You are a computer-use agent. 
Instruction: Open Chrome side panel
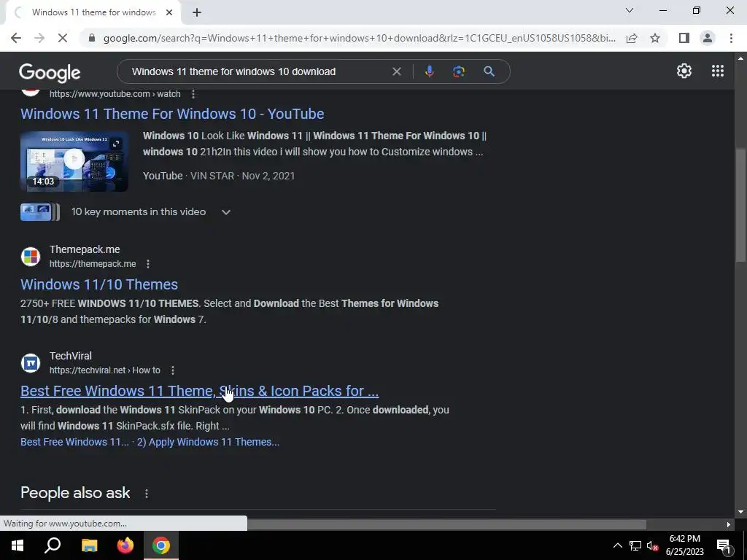coord(684,38)
